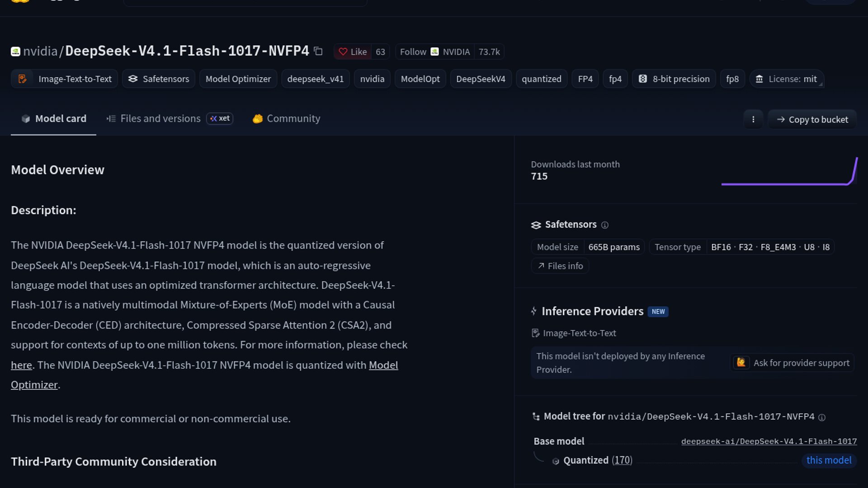The height and width of the screenshot is (488, 868).
Task: Open the Model Optimizer link in description
Action: (383, 365)
